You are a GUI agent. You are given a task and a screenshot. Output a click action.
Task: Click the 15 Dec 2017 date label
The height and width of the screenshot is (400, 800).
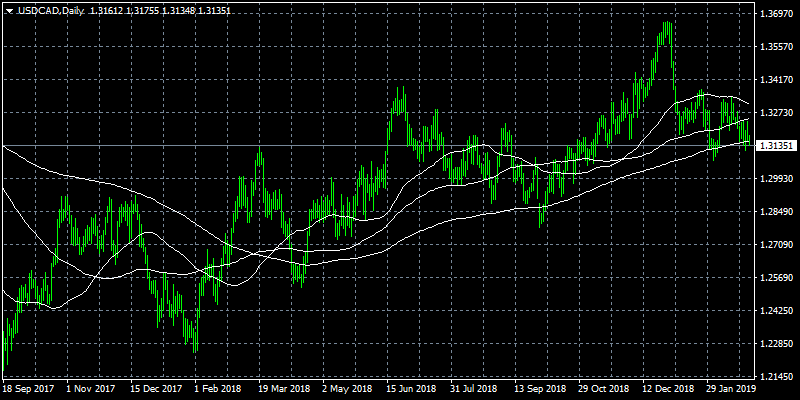(x=154, y=388)
